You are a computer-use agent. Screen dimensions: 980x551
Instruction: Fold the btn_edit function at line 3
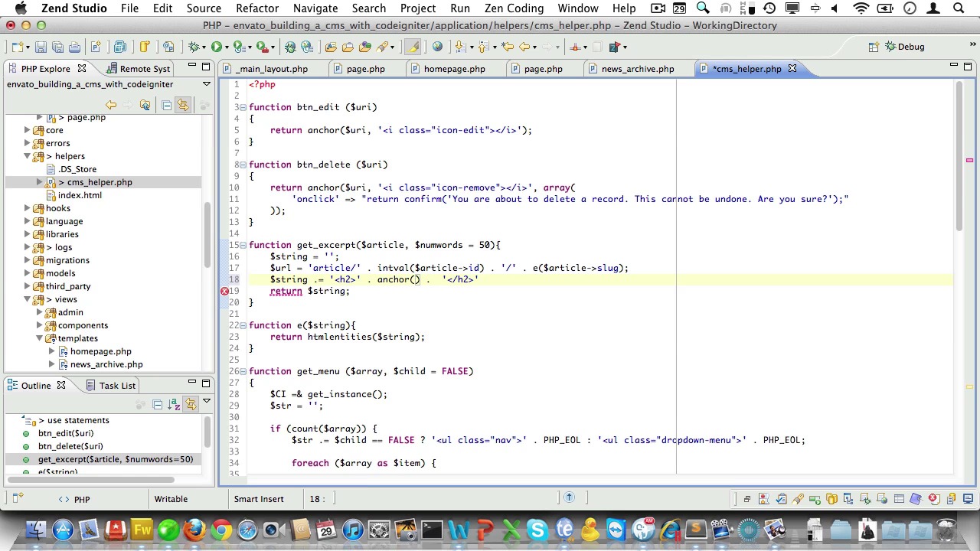pos(243,107)
